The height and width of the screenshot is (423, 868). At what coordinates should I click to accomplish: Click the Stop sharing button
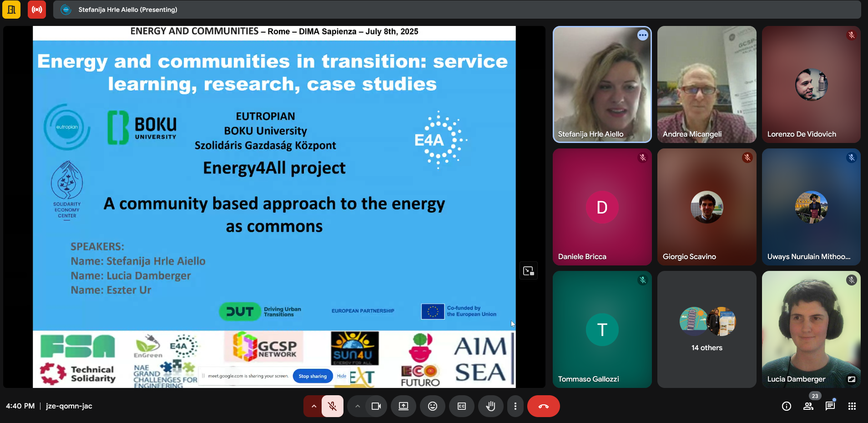click(313, 376)
